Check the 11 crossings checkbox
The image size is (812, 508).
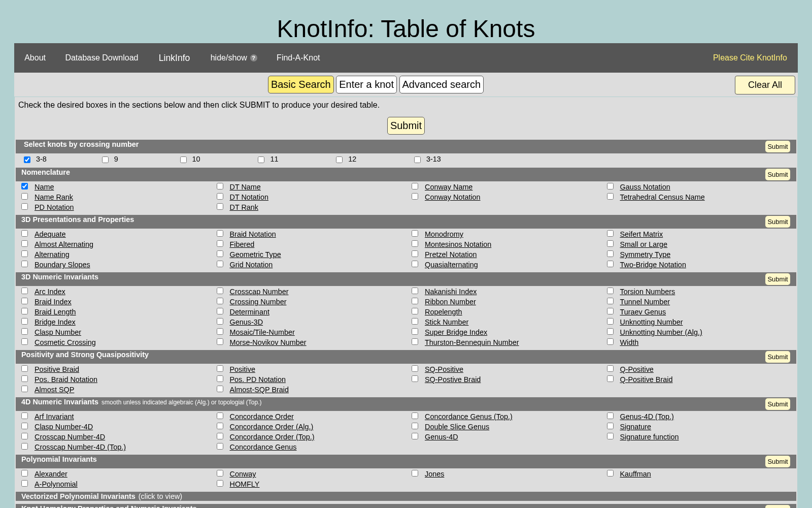tap(261, 160)
